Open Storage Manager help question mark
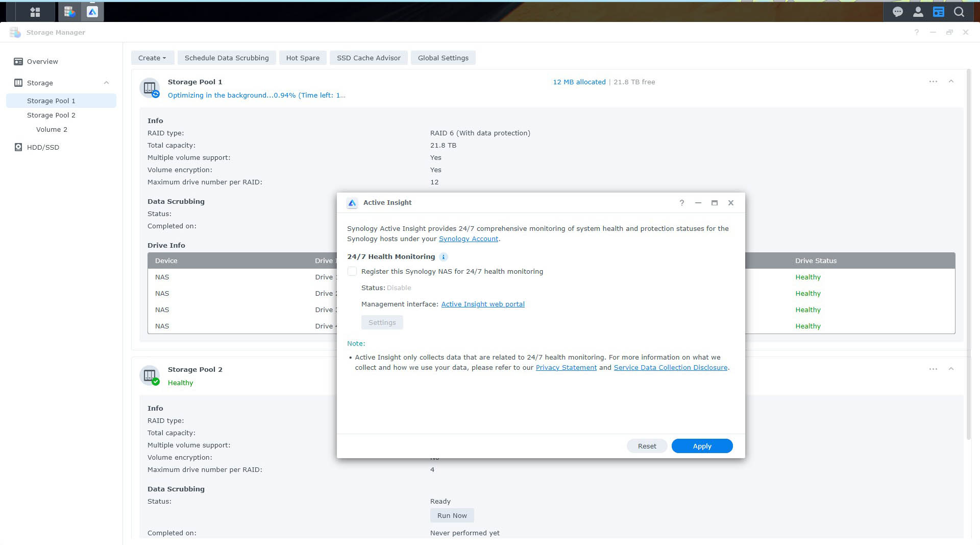 coord(917,32)
